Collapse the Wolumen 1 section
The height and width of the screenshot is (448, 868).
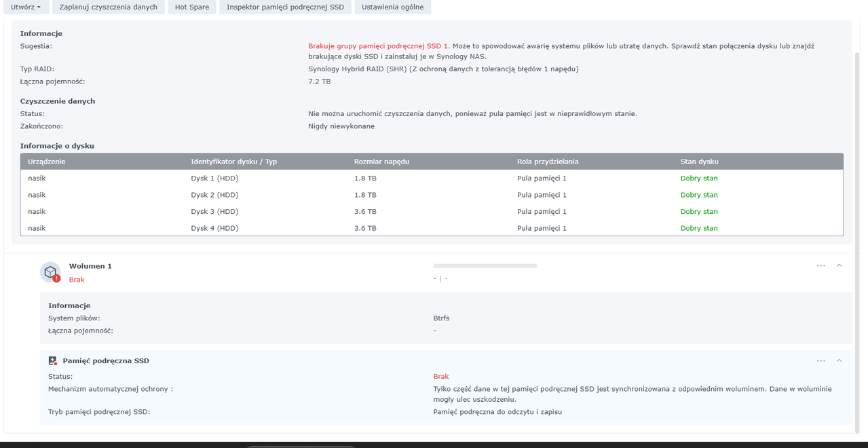(x=839, y=265)
